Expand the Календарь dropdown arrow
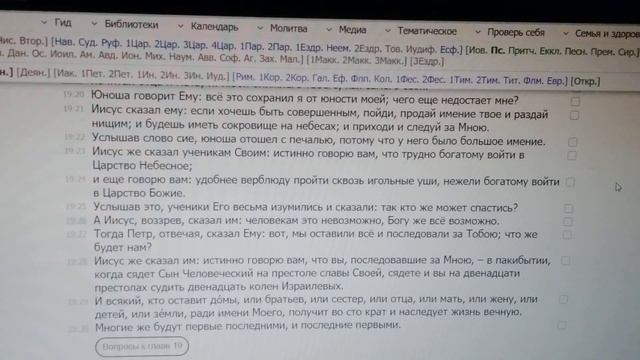 coord(180,27)
